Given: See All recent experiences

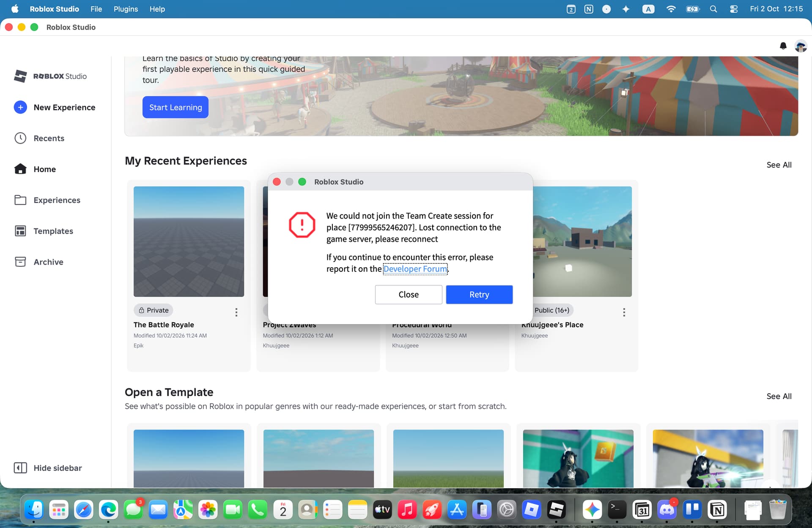Looking at the screenshot, I should (x=779, y=165).
